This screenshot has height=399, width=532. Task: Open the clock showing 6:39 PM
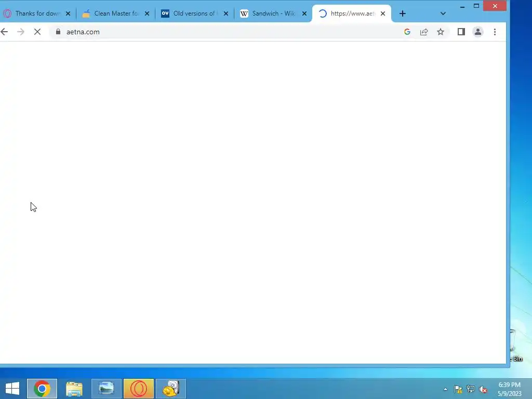pos(509,389)
